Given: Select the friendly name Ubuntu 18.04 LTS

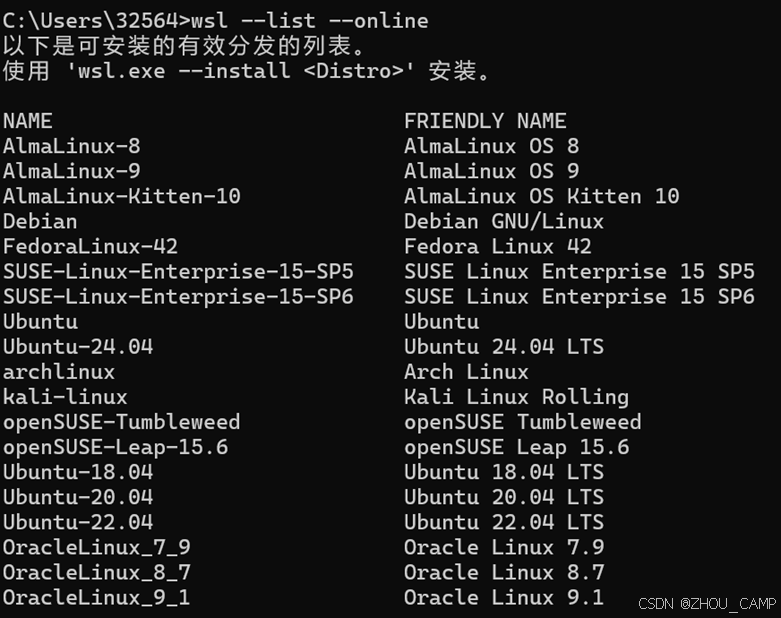Looking at the screenshot, I should 504,472.
